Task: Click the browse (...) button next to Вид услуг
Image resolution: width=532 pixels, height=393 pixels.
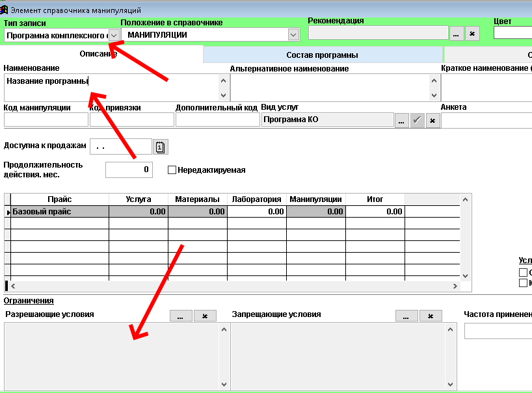Action: [401, 120]
